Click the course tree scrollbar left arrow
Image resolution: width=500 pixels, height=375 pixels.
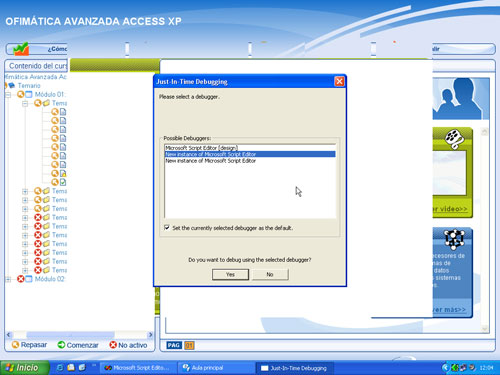pyautogui.click(x=9, y=334)
